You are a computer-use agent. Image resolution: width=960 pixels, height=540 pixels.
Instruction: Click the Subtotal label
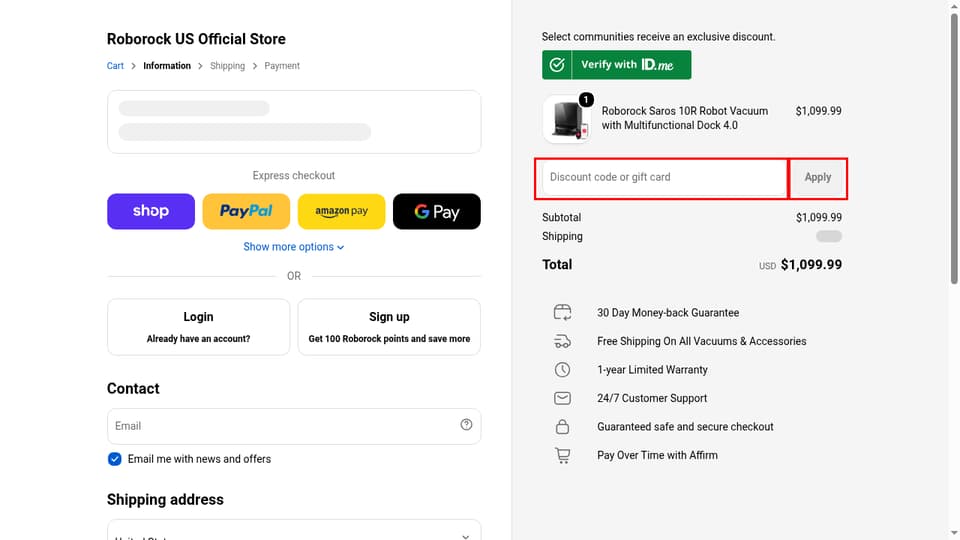tap(561, 217)
